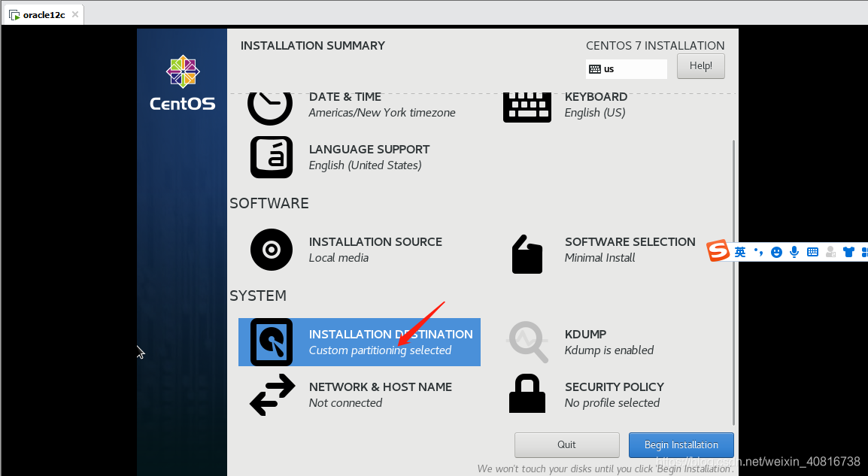Click the Sogou user account icon
Image resolution: width=868 pixels, height=476 pixels.
830,253
